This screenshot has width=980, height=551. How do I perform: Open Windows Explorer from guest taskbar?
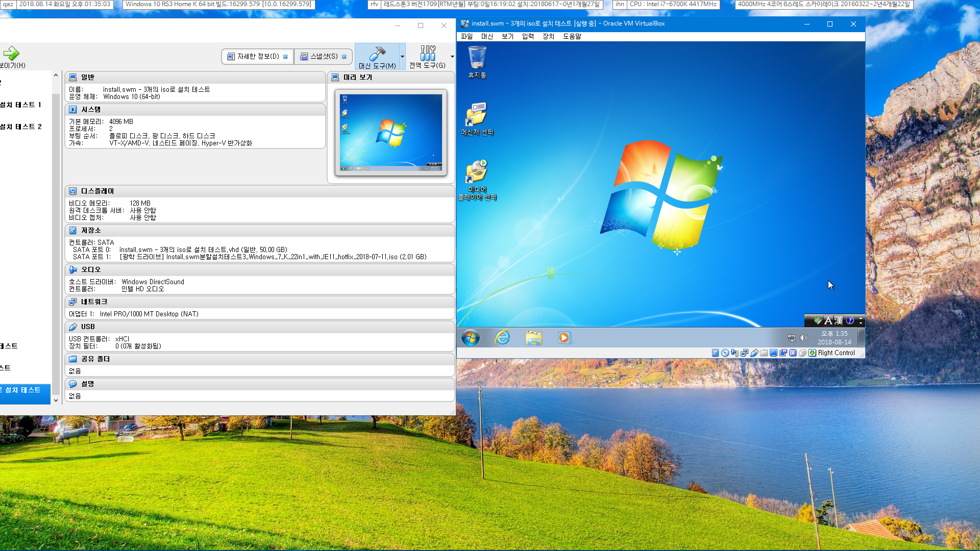click(533, 338)
